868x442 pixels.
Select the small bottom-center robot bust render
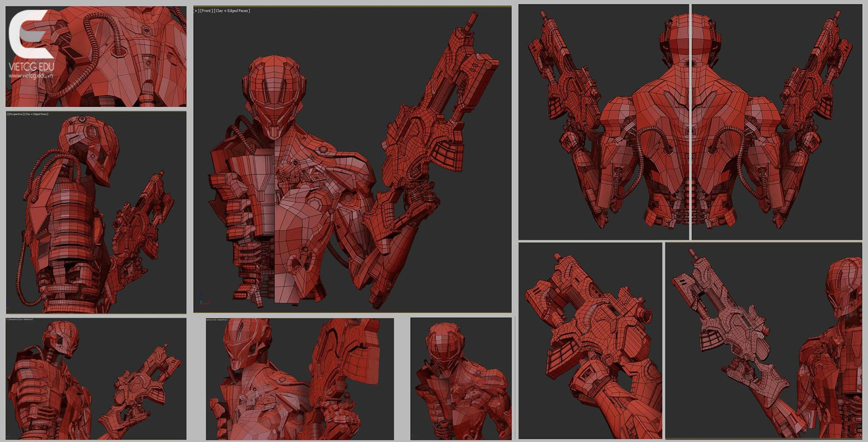point(461,379)
